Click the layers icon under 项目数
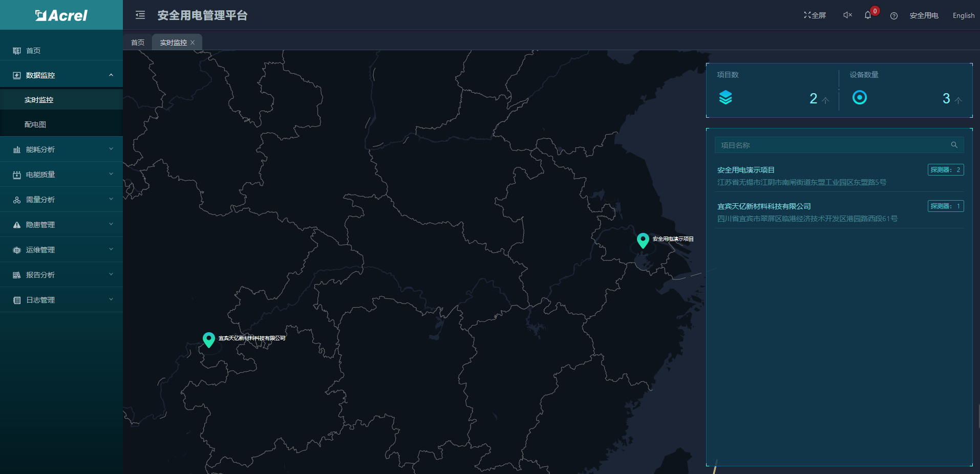Viewport: 980px width, 474px height. click(726, 97)
